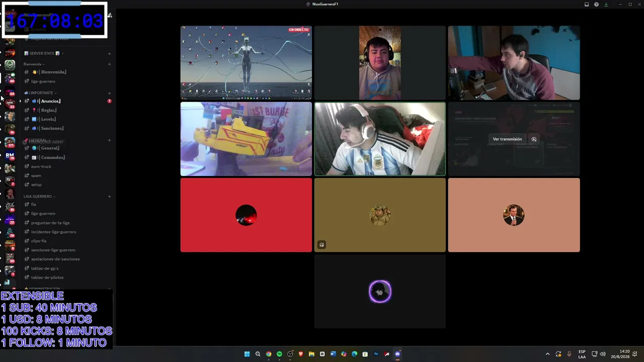The width and height of the screenshot is (644, 362).
Task: Open the server with the 50 badge
Action: 10,258
